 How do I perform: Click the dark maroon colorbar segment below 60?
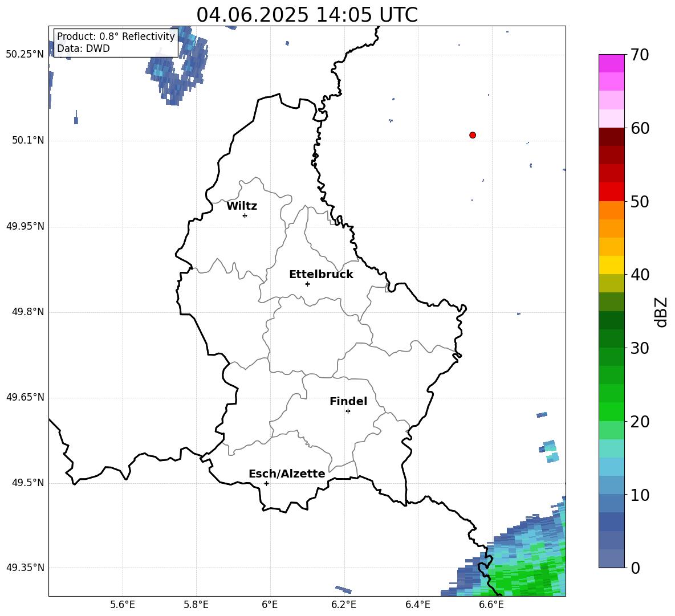611,137
